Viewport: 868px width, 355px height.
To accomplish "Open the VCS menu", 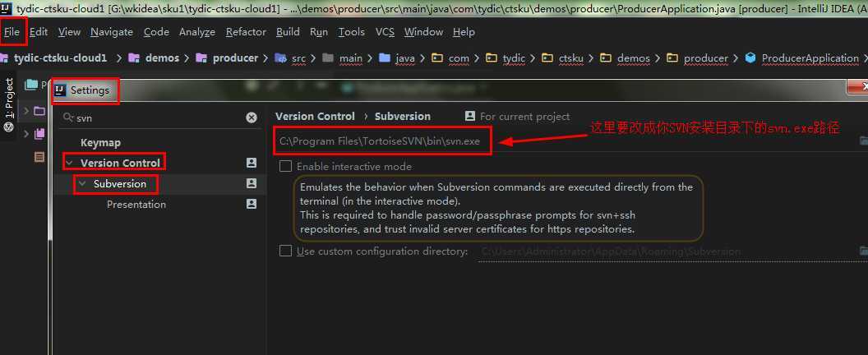I will click(385, 32).
